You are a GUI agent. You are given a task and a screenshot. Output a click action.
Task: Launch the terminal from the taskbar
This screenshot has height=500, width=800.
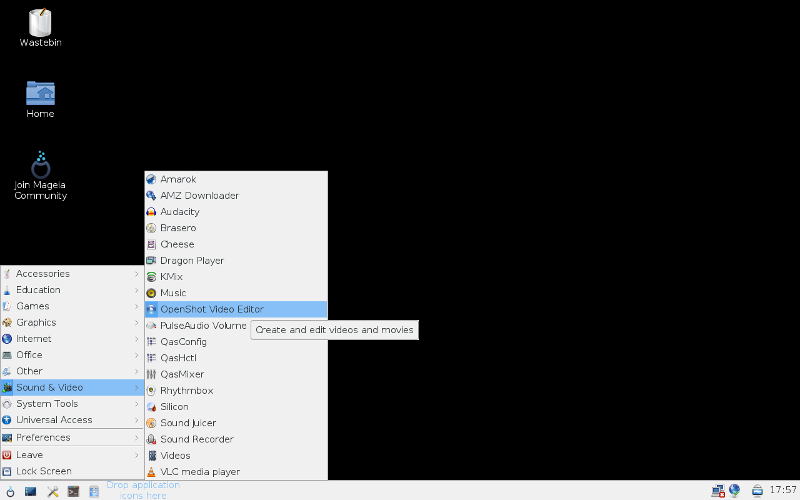(x=73, y=491)
